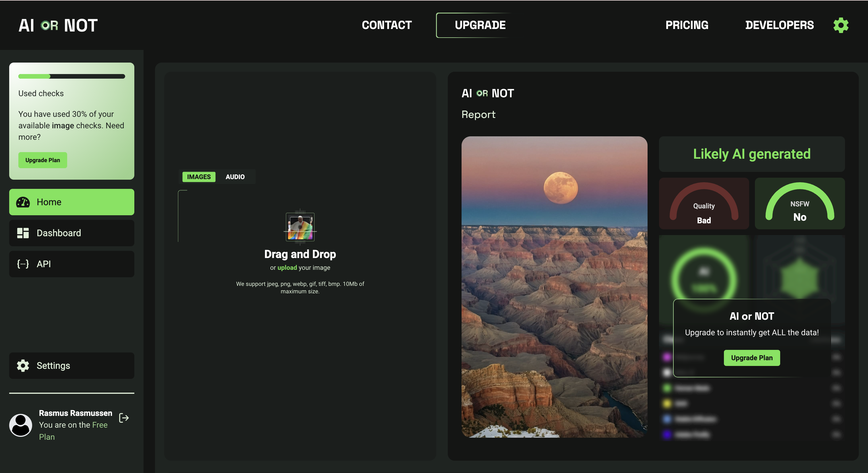Image resolution: width=868 pixels, height=473 pixels.
Task: Switch to the IMAGES tab
Action: (x=199, y=177)
